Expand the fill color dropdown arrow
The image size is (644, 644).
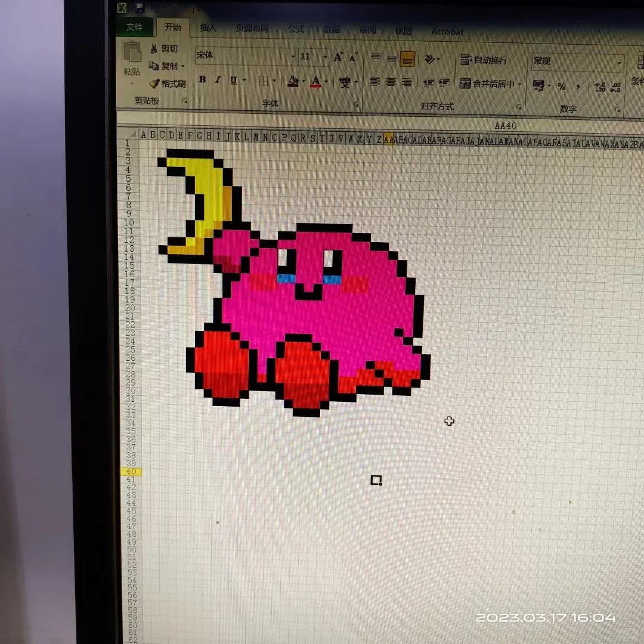click(x=304, y=82)
